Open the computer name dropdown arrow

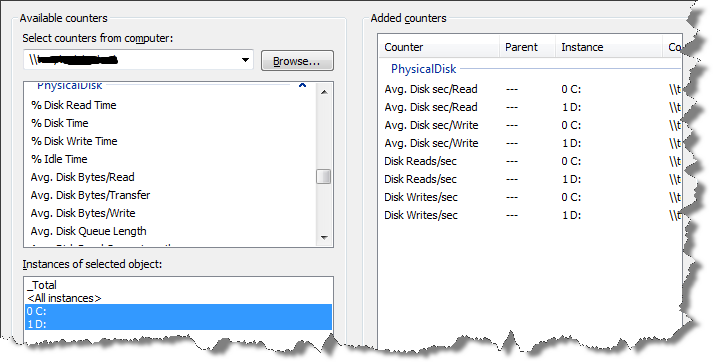245,60
